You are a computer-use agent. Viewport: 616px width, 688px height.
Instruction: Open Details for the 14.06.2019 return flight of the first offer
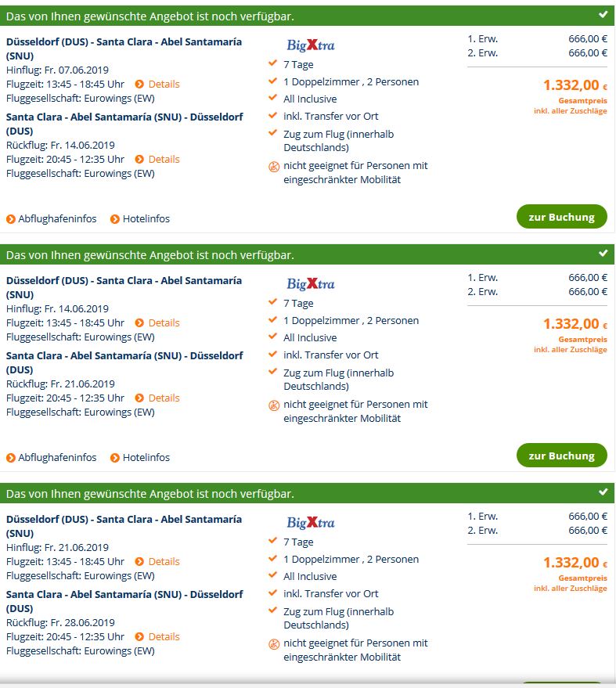coord(157,159)
